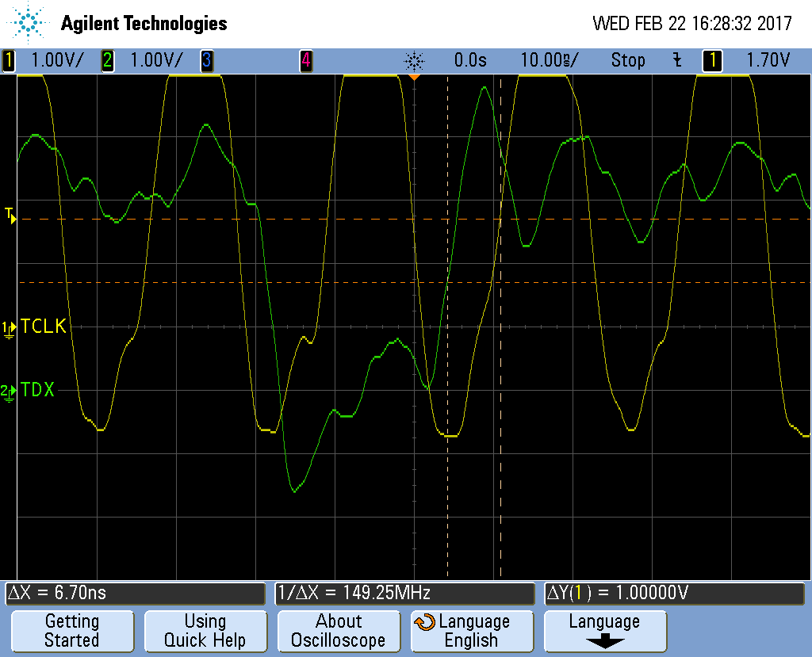812x657 pixels.
Task: Click the trigger source 1 badge
Action: tap(712, 60)
